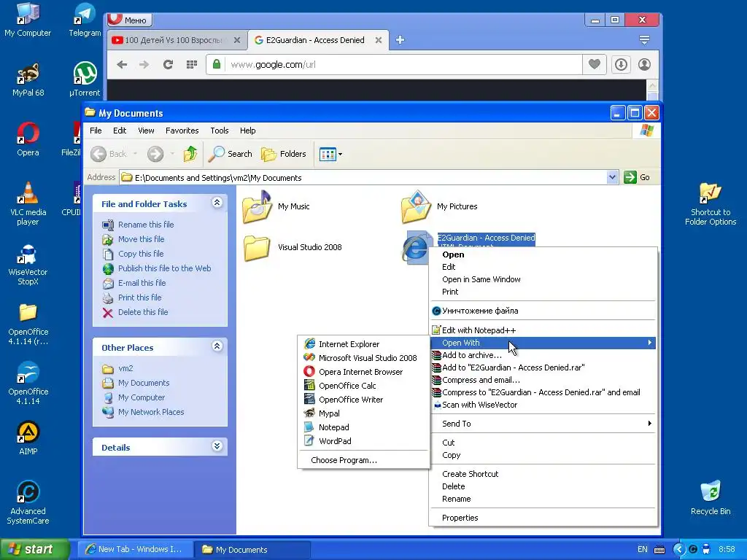The image size is (747, 560).
Task: Expand the Details panel
Action: click(x=217, y=446)
